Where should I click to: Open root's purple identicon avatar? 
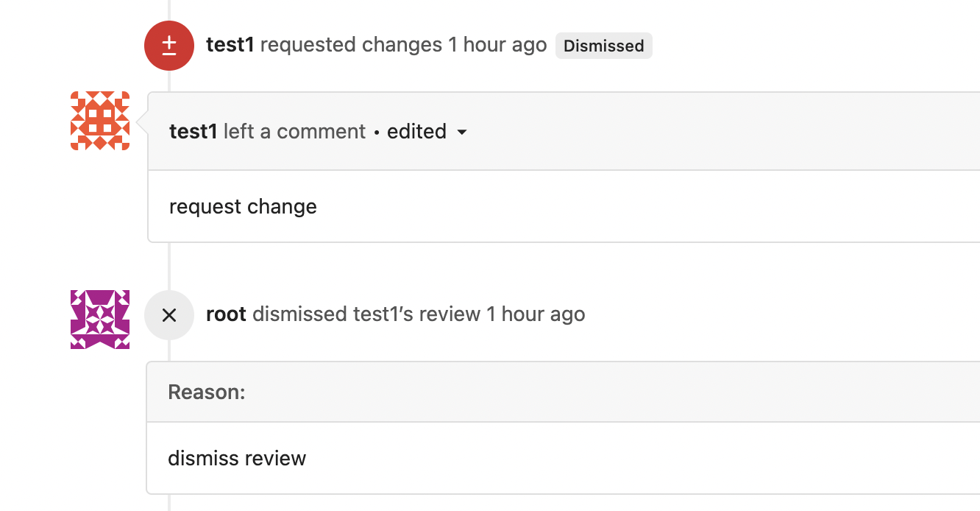point(100,320)
